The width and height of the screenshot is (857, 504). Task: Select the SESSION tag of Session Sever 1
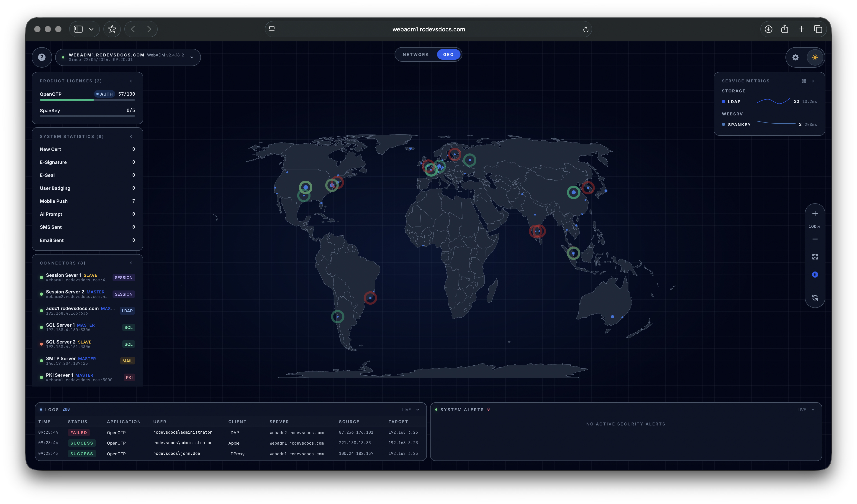coord(123,278)
